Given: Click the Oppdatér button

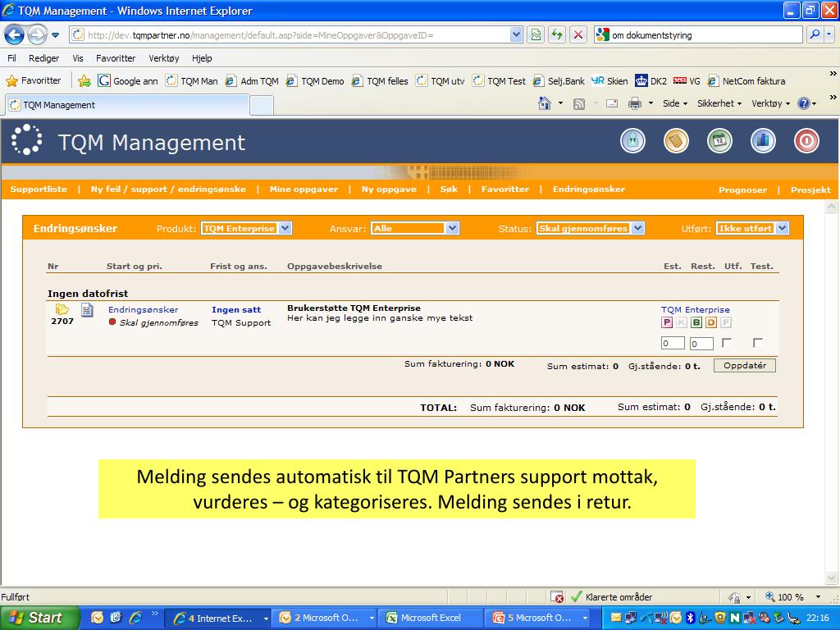Looking at the screenshot, I should pos(745,365).
